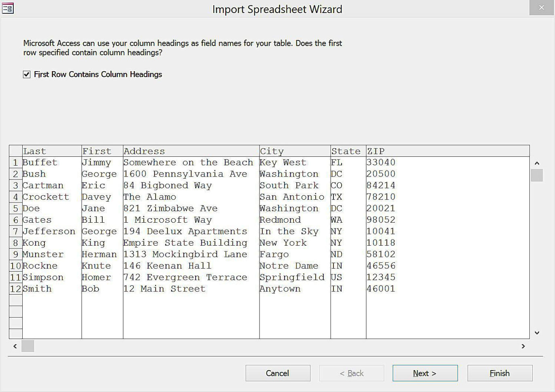Click the Next > button
Screen dimensions: 555x392
point(425,373)
